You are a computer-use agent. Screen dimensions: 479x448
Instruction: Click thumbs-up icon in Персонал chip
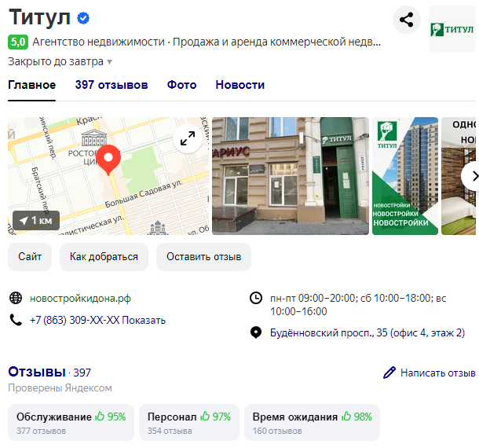coord(205,417)
